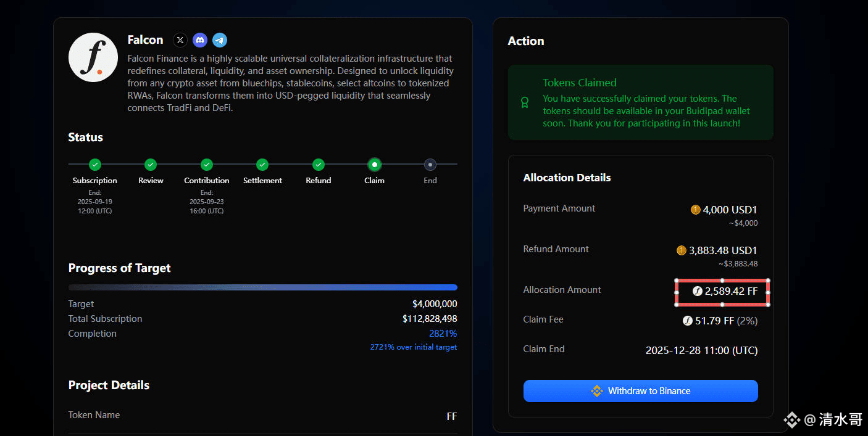
Task: Click the FF token icon beside Claim Fee
Action: (687, 321)
